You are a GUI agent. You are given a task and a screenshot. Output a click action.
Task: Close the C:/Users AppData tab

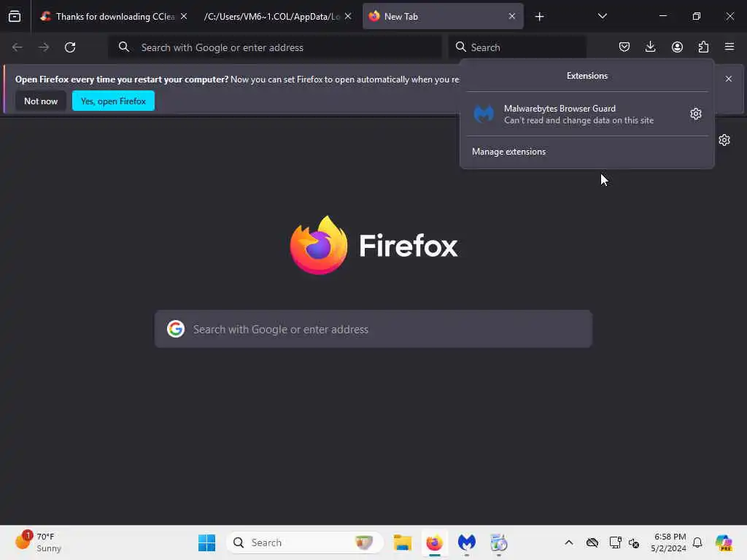[348, 16]
